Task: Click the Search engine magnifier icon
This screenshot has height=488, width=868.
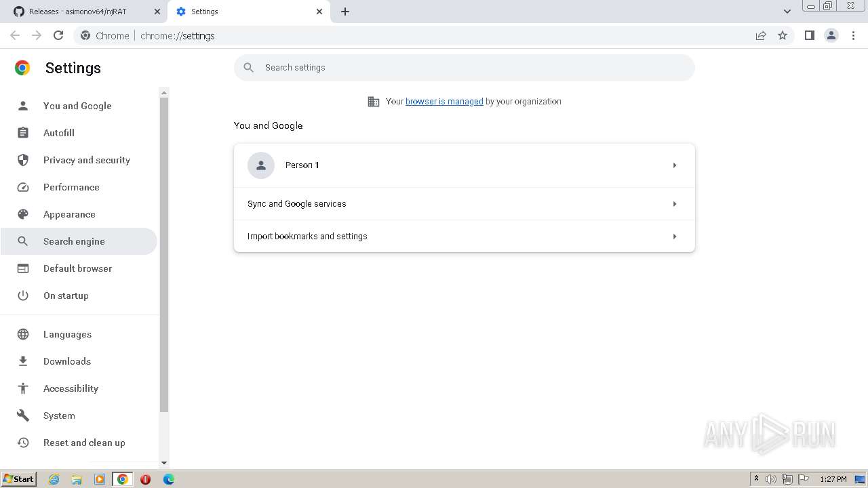Action: point(23,241)
